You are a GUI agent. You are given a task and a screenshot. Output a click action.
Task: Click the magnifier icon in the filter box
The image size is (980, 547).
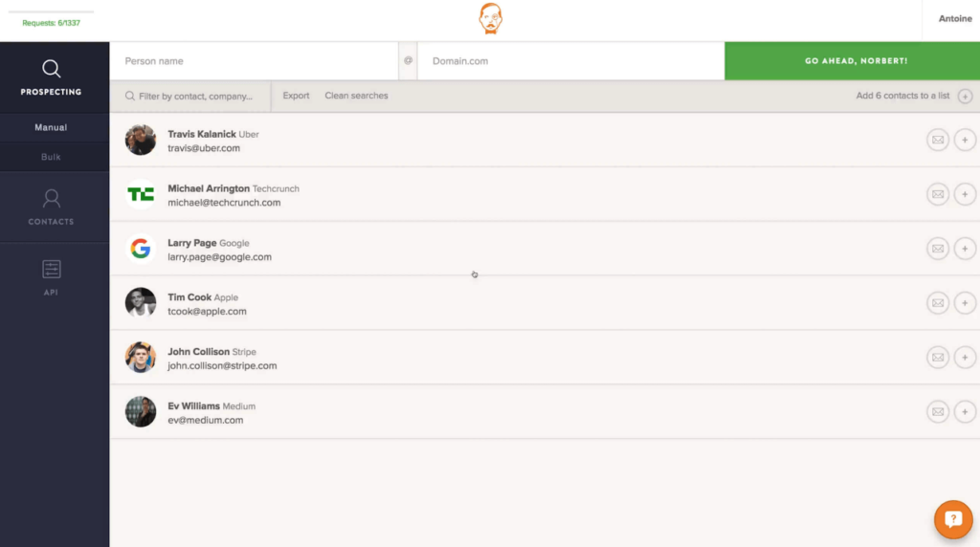pos(130,97)
